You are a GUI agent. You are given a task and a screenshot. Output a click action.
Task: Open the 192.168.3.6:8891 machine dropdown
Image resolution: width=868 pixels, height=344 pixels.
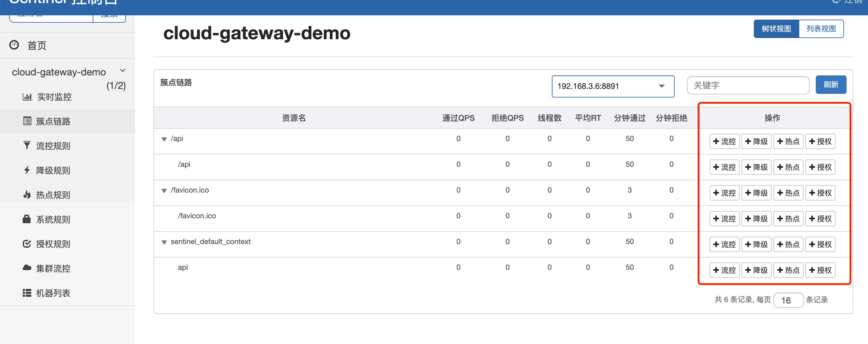[x=613, y=86]
